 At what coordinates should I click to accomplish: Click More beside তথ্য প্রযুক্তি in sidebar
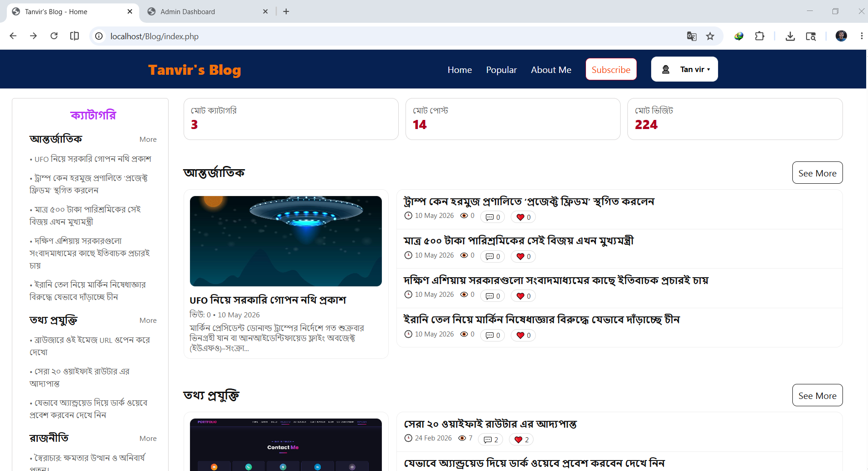[x=148, y=321]
